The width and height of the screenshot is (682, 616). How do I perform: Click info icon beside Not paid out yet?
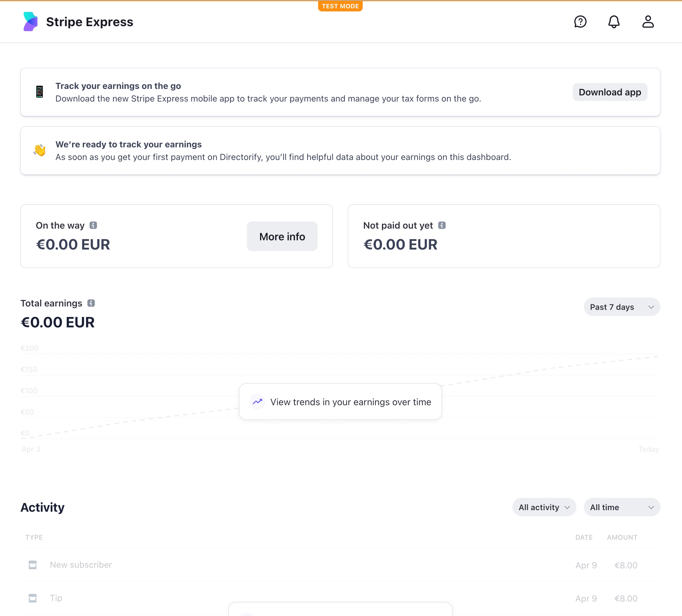pyautogui.click(x=442, y=225)
